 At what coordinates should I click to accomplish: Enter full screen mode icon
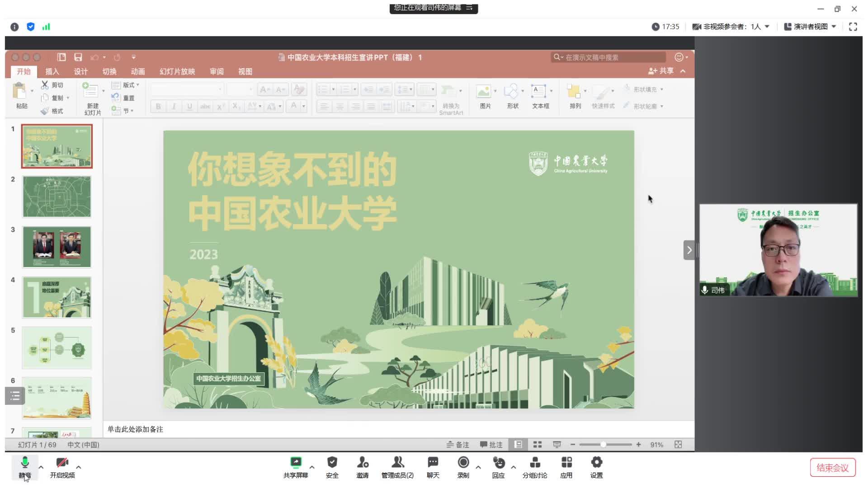click(853, 27)
